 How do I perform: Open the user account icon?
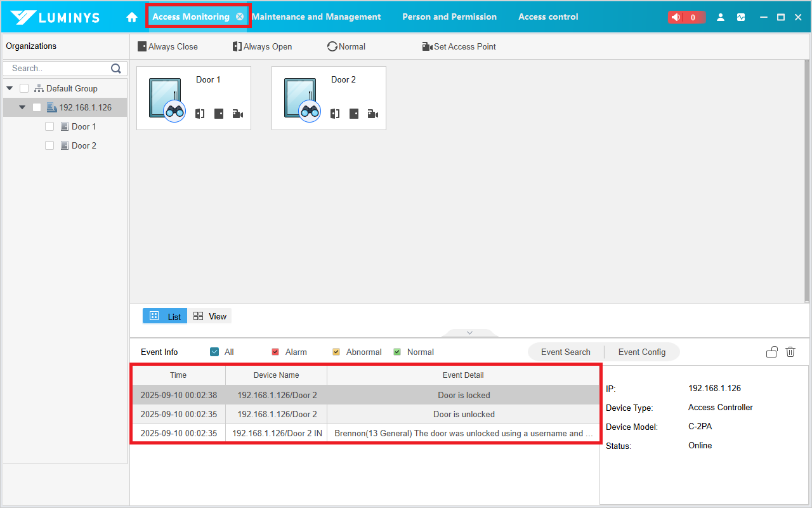click(x=721, y=17)
